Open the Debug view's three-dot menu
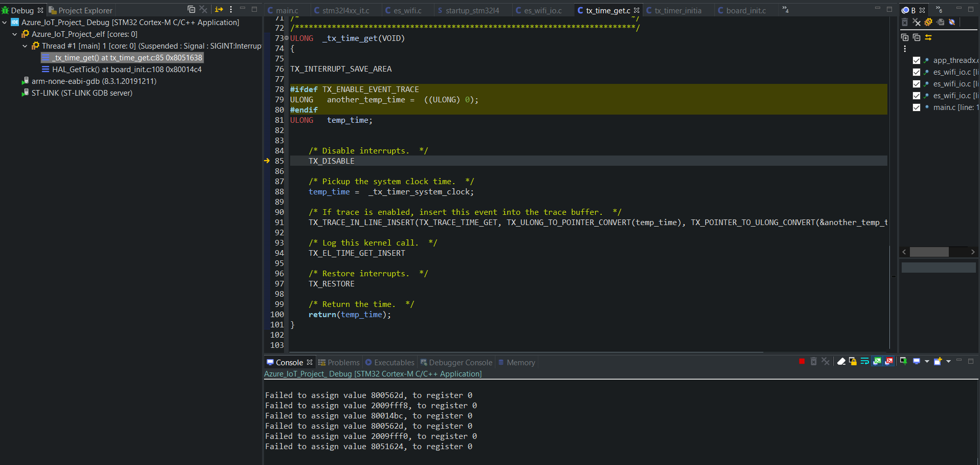The width and height of the screenshot is (980, 465). tap(231, 9)
